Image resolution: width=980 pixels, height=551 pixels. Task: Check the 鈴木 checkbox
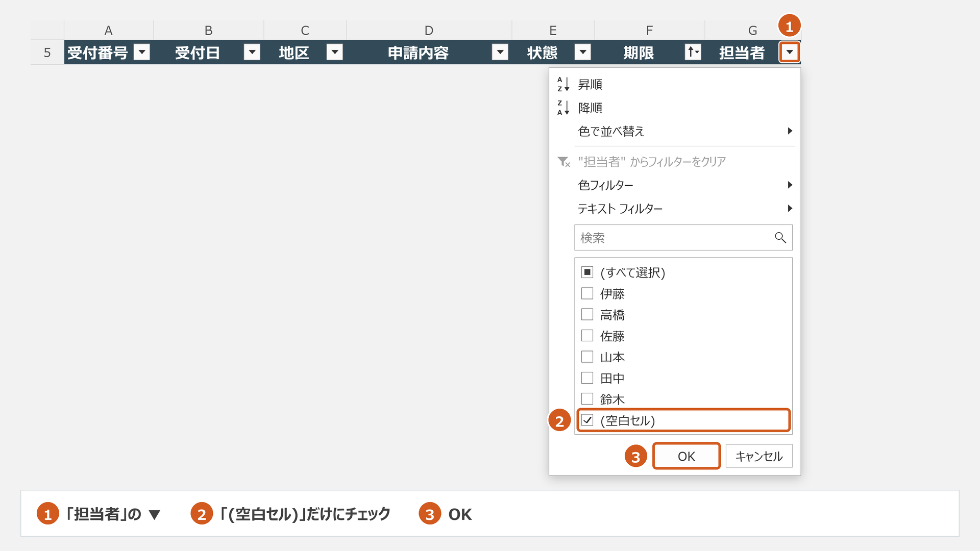587,399
